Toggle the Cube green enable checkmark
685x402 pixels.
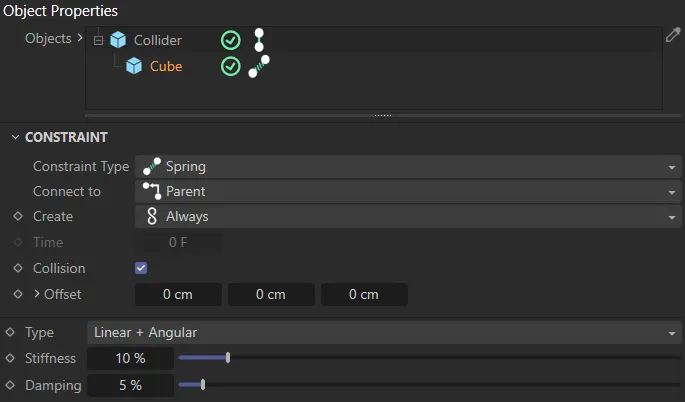tap(230, 66)
